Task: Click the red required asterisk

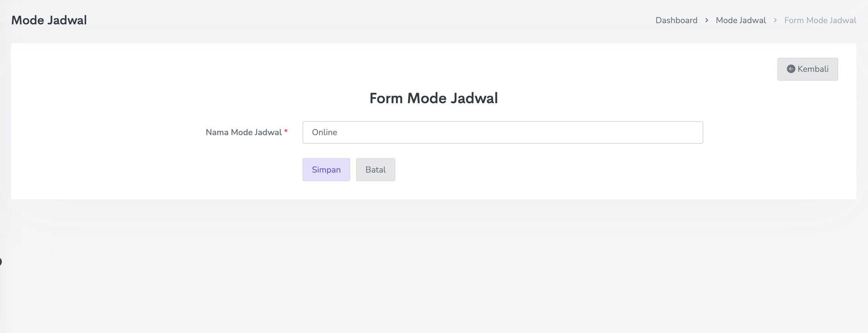Action: [x=286, y=131]
